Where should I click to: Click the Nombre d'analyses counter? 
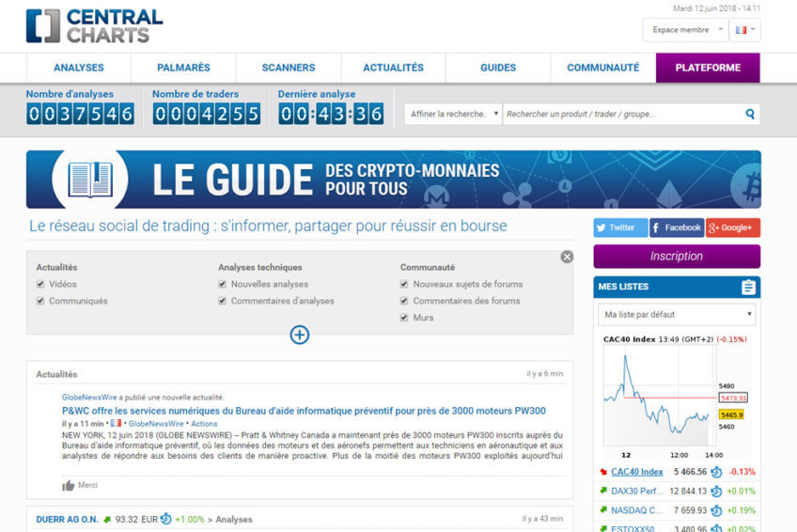pyautogui.click(x=80, y=114)
